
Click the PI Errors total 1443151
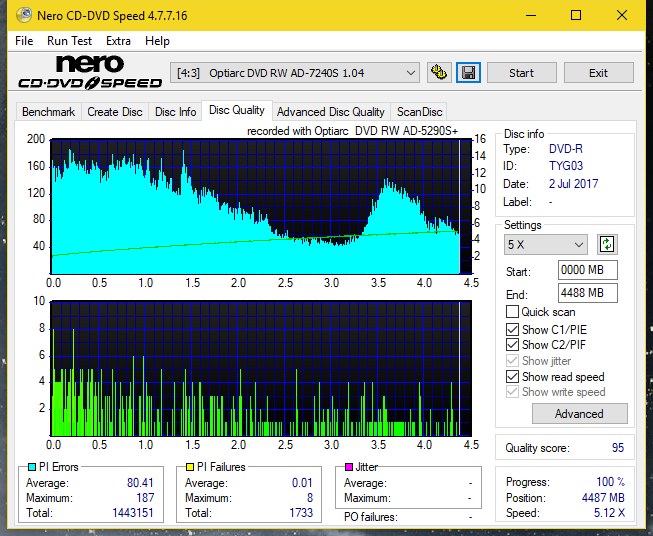133,512
